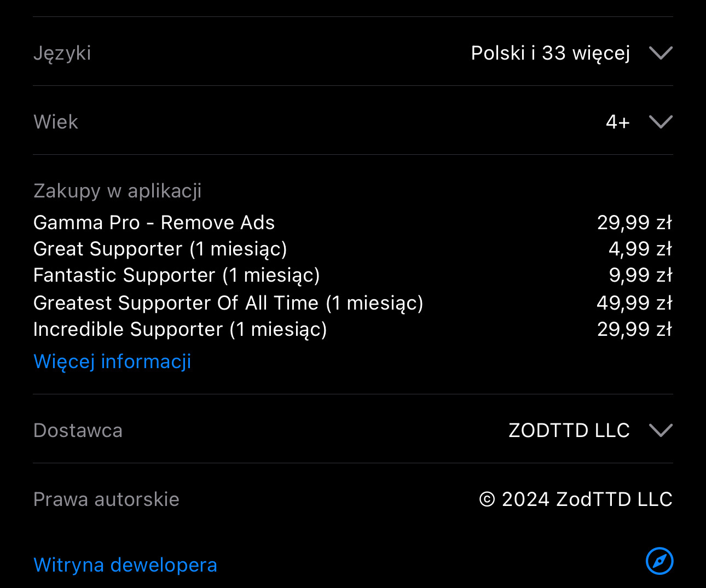Click the Wiek row label
Image resolution: width=706 pixels, height=588 pixels.
(56, 121)
